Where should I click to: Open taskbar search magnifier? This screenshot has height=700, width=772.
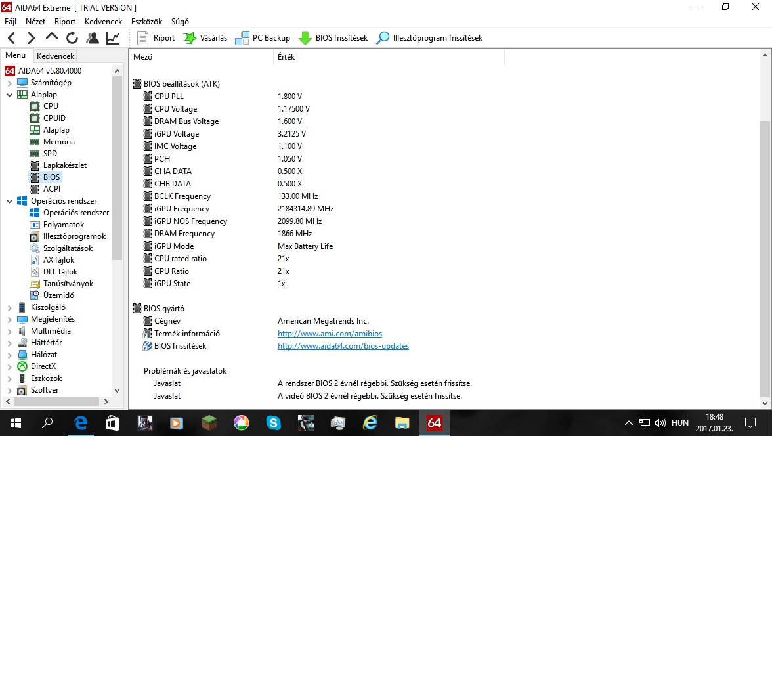click(x=47, y=423)
